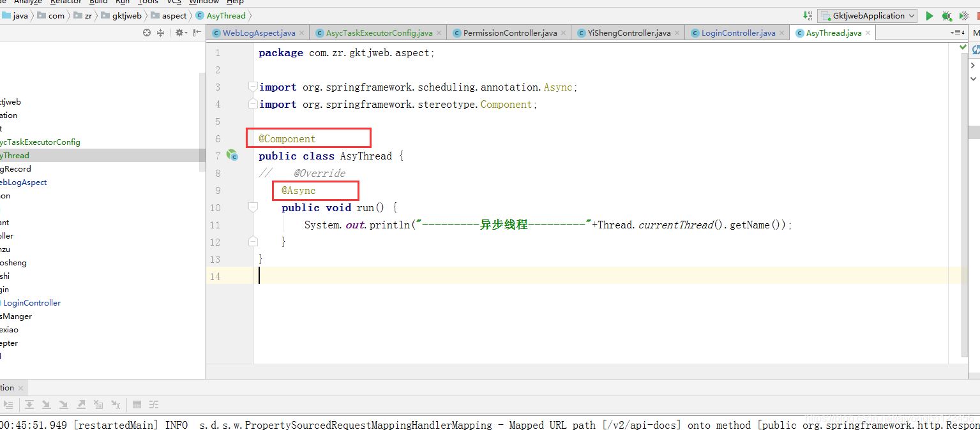
Task: Collapse the imports fold at line 3
Action: [x=253, y=87]
